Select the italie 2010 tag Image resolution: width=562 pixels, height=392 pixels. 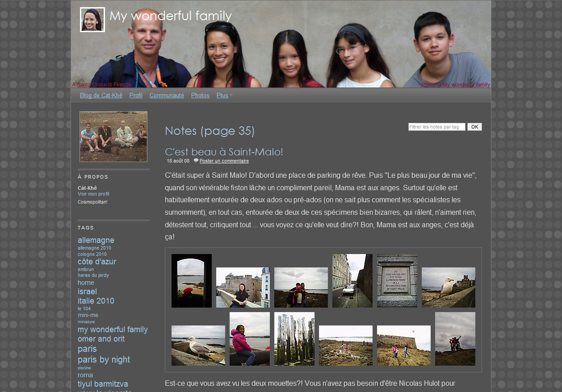coord(96,301)
